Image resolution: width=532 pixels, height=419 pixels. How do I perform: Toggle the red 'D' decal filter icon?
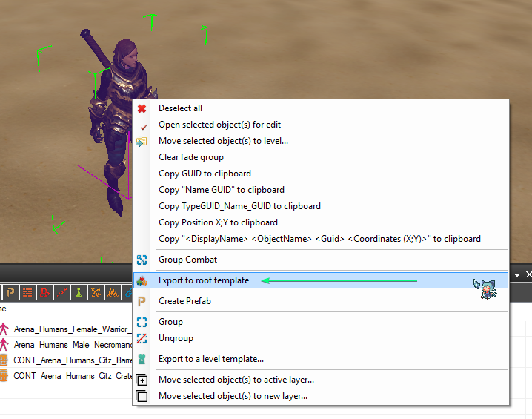pos(44,292)
